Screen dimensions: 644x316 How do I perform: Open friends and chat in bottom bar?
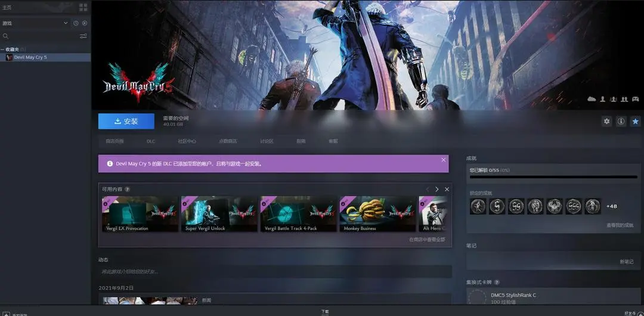pyautogui.click(x=633, y=313)
